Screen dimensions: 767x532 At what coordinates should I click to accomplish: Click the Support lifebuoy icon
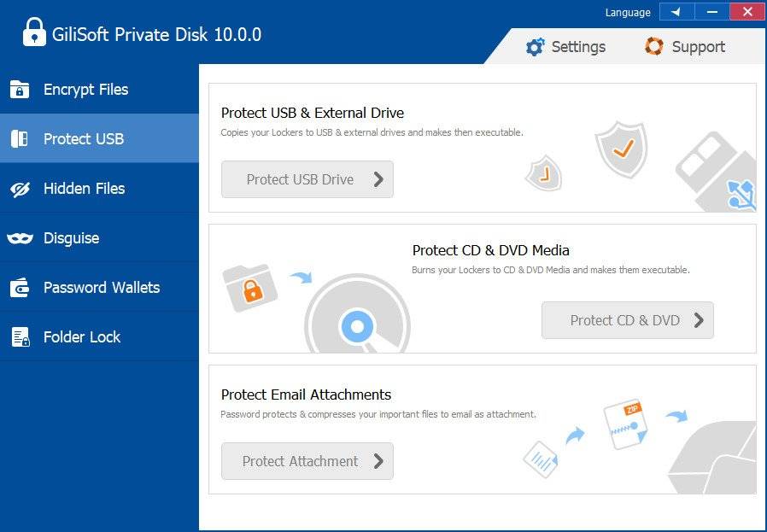[654, 46]
